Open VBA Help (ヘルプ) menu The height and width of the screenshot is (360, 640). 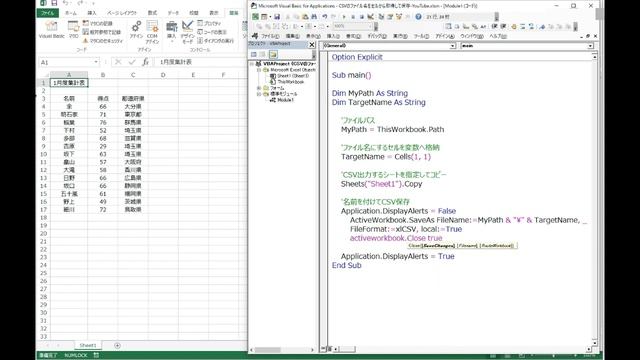pos(498,36)
